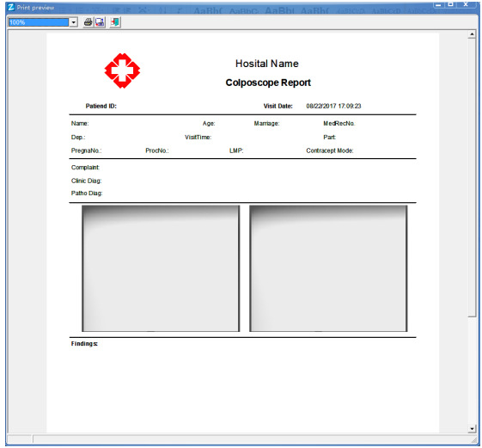482x448 pixels.
Task: Click the 'Marriage:' field label
Action: coord(266,123)
